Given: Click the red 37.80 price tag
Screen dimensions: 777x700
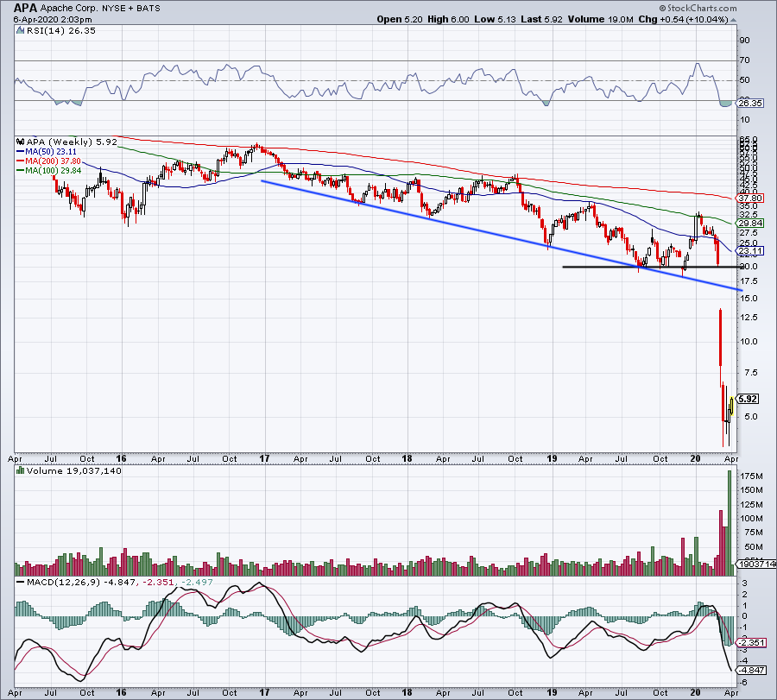Looking at the screenshot, I should tap(748, 198).
